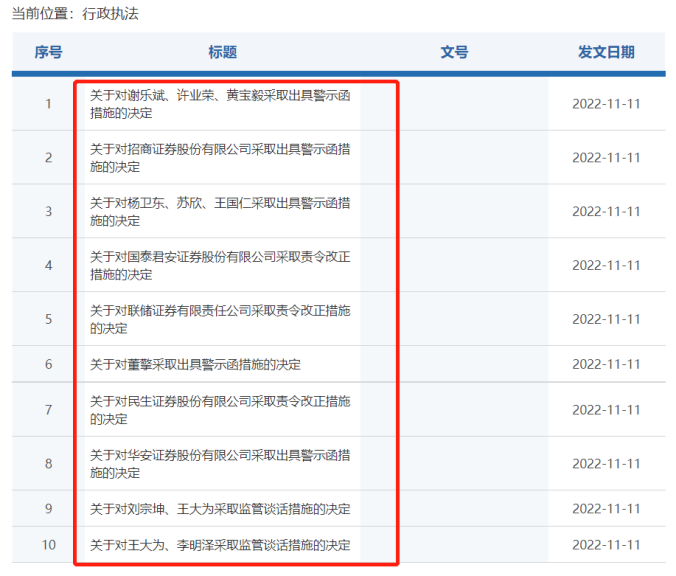Open the 招商证券股份有限公司 warning letter decision
Screen dimensions: 676x576
pos(220,158)
